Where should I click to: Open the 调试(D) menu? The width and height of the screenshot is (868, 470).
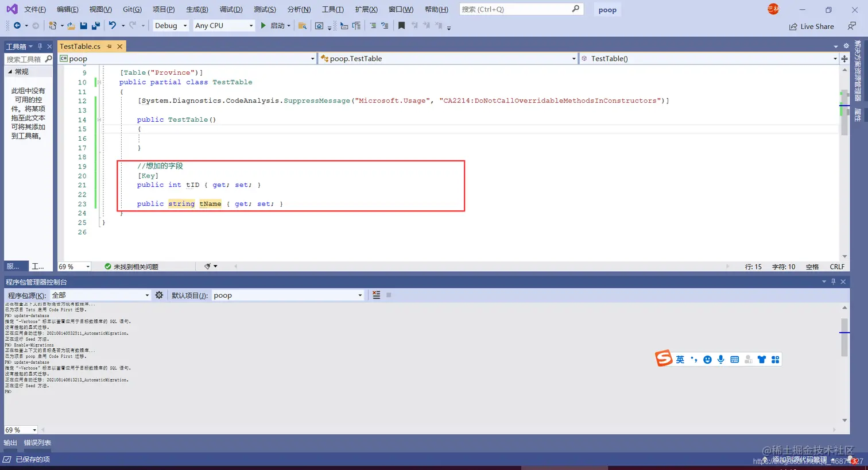[x=231, y=9]
